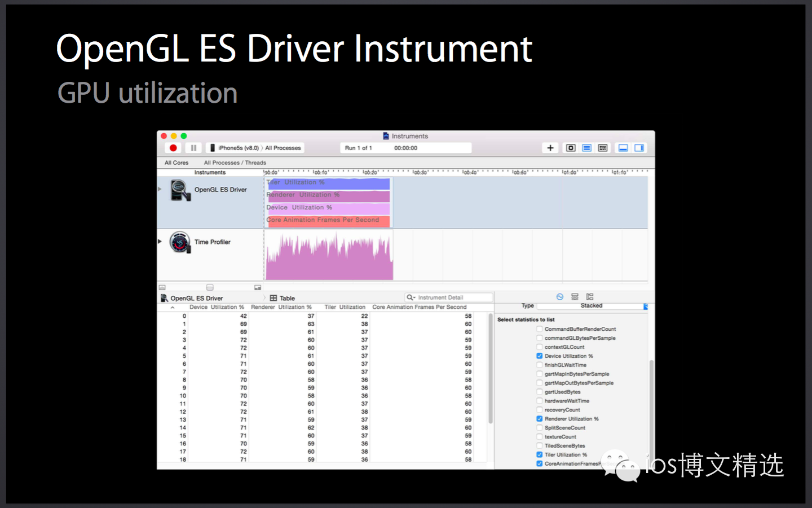Enable the finishGLWaitTime statistic
Screen dimensions: 812x508
(540, 365)
